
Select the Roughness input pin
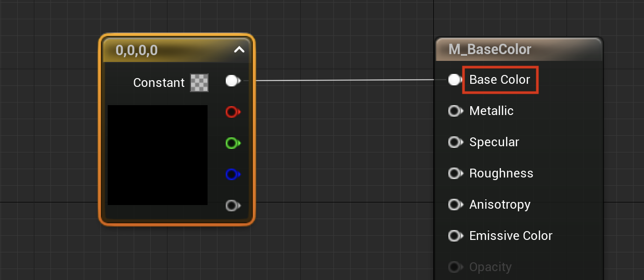(455, 173)
